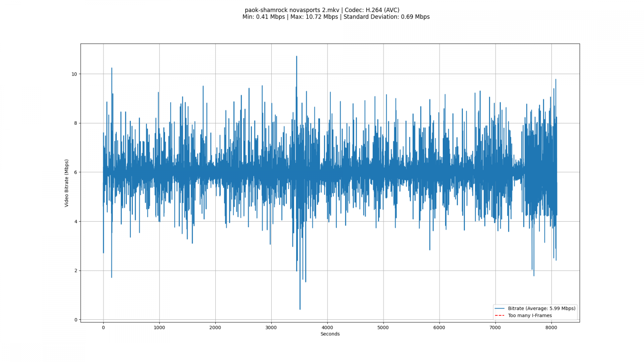
Task: Click the 10 tick label on y-axis
Action: click(x=74, y=74)
